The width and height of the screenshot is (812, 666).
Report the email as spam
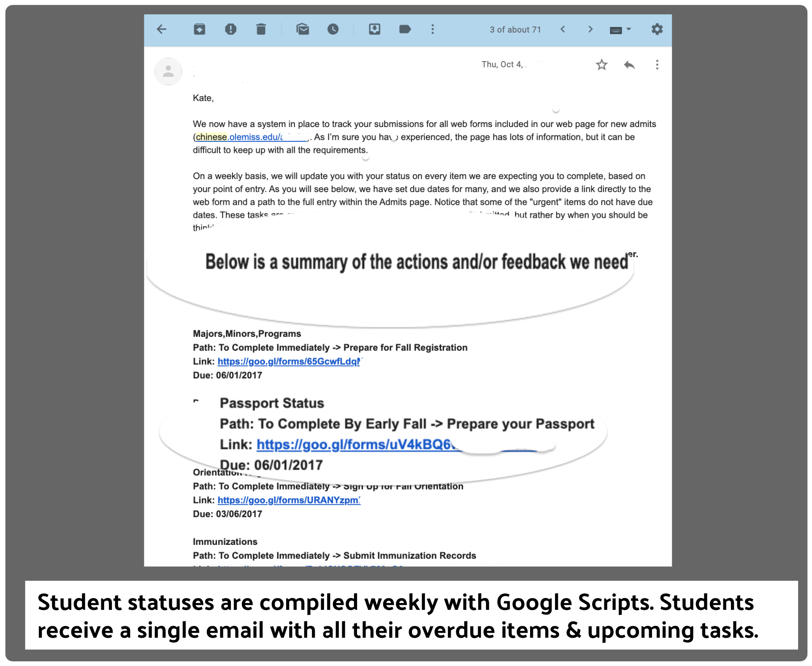click(231, 30)
